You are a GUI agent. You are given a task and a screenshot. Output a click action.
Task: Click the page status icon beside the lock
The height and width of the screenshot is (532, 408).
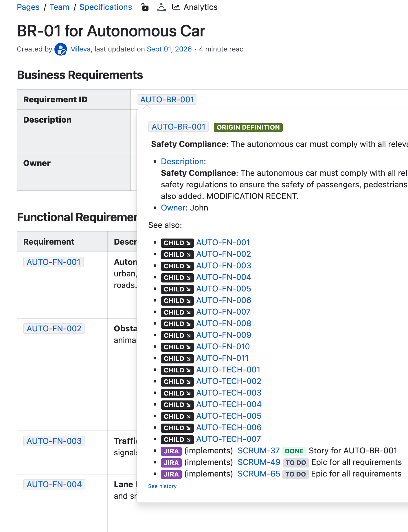[x=161, y=7]
